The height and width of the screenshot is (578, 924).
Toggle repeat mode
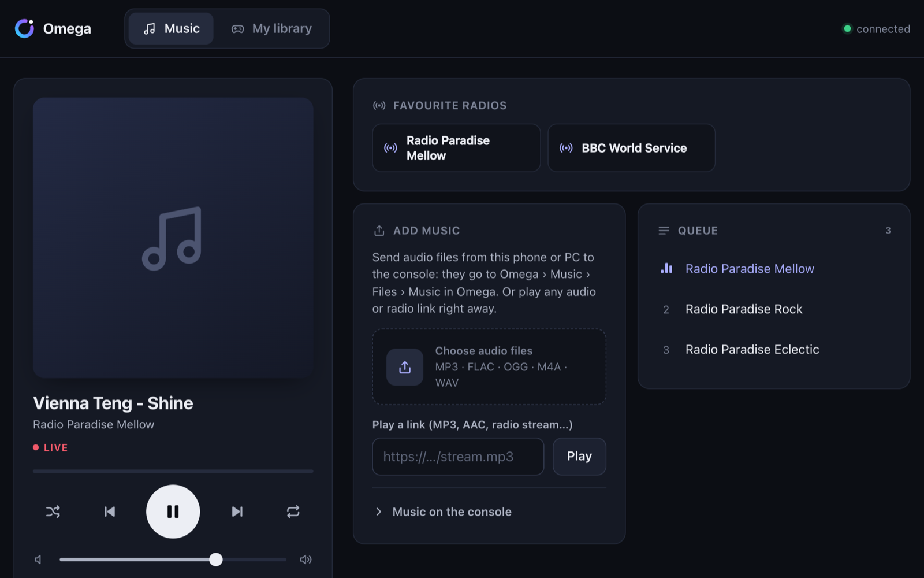(293, 512)
